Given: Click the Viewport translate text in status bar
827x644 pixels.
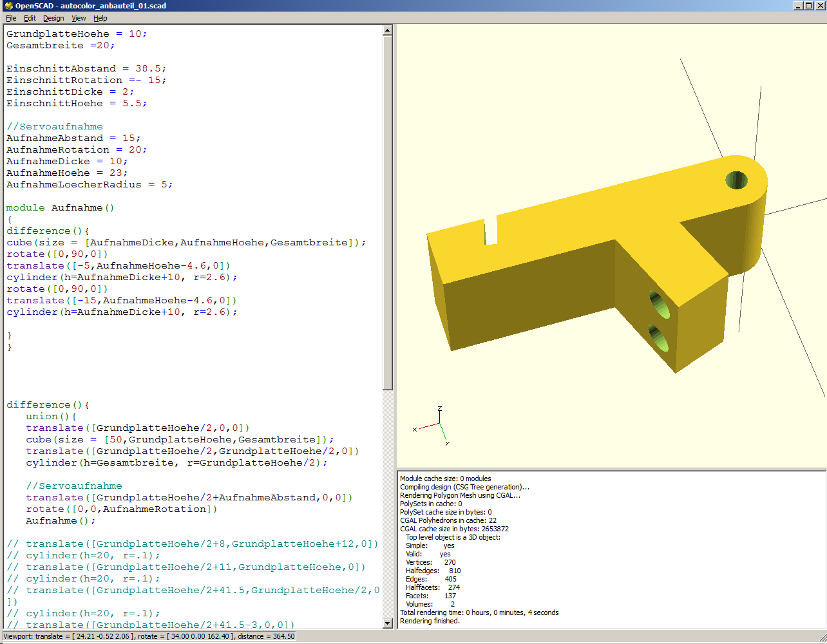Looking at the screenshot, I should tap(64, 636).
